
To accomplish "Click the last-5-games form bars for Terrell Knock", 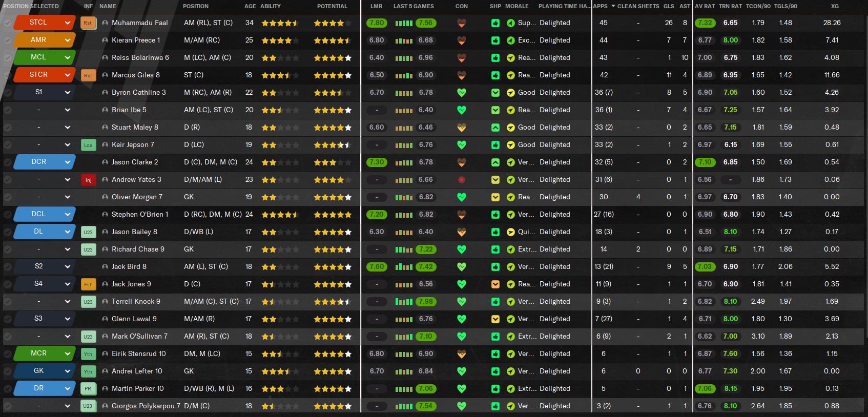I will 404,302.
